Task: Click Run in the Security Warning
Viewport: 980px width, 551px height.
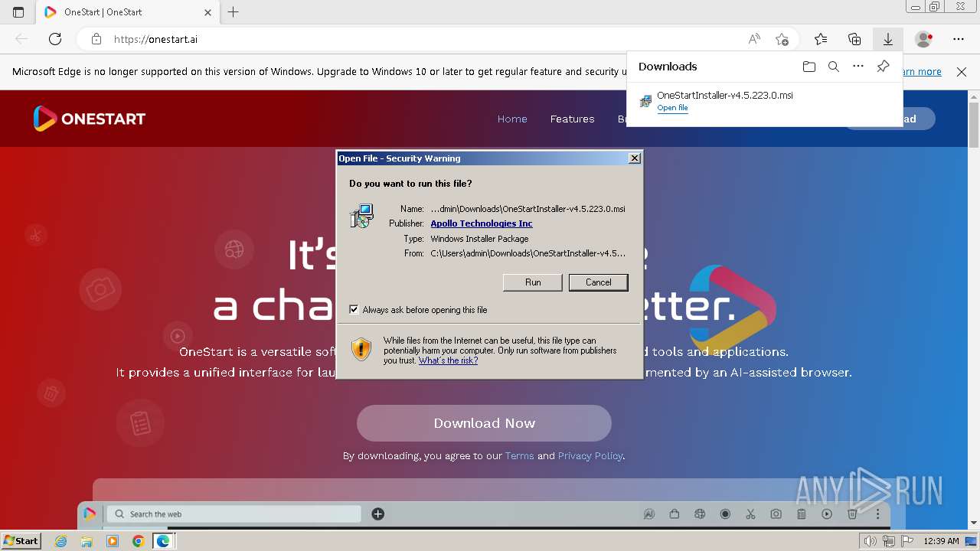Action: point(533,282)
